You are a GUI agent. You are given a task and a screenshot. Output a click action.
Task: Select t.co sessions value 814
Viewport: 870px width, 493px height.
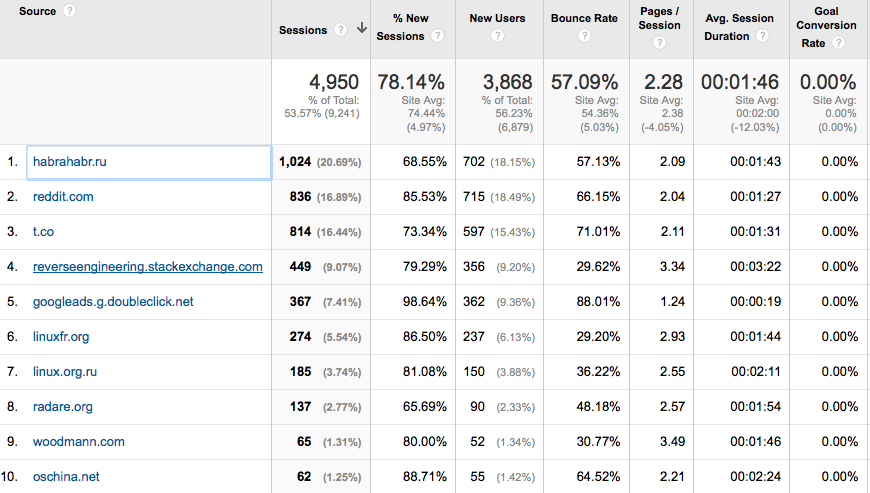[300, 231]
